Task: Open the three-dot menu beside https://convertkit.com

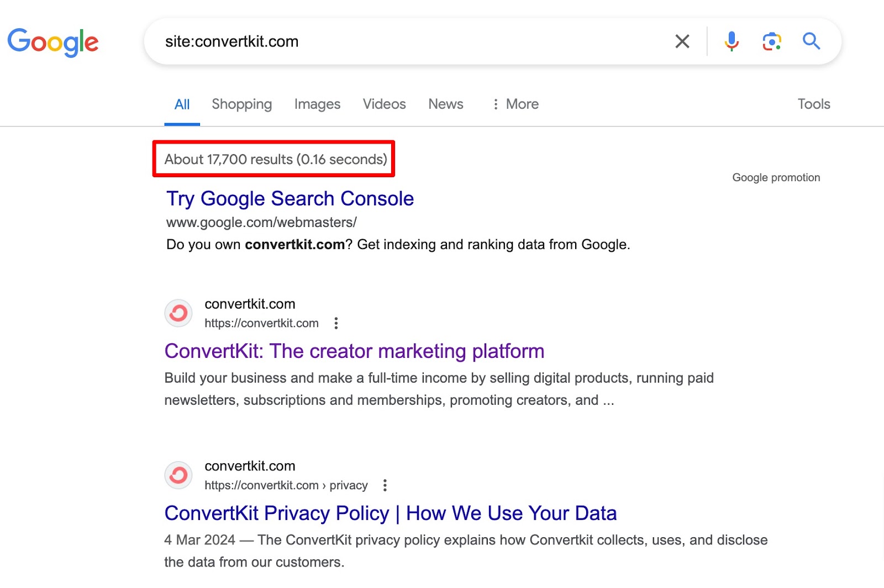Action: 336,323
